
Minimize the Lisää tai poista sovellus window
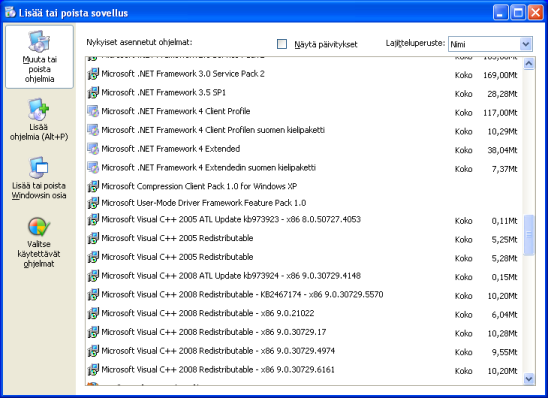click(501, 13)
